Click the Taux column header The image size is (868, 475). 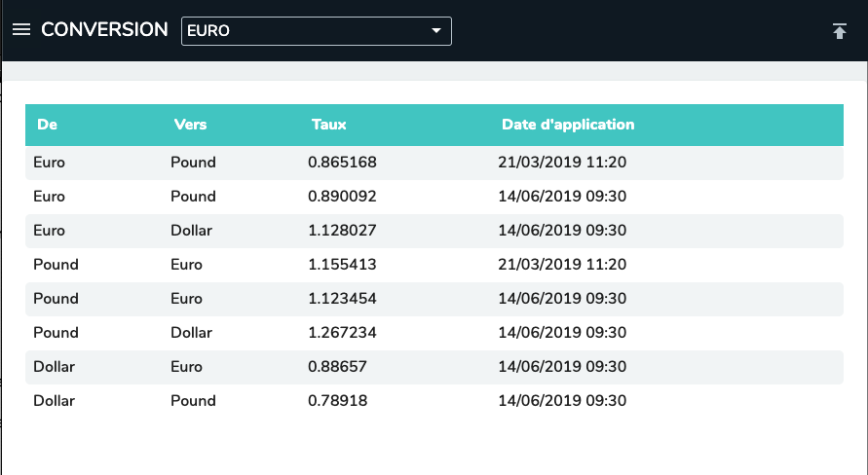pyautogui.click(x=328, y=125)
